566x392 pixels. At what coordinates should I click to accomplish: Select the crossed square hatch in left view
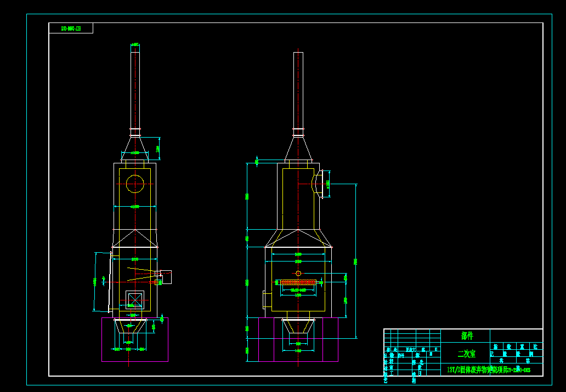click(135, 300)
